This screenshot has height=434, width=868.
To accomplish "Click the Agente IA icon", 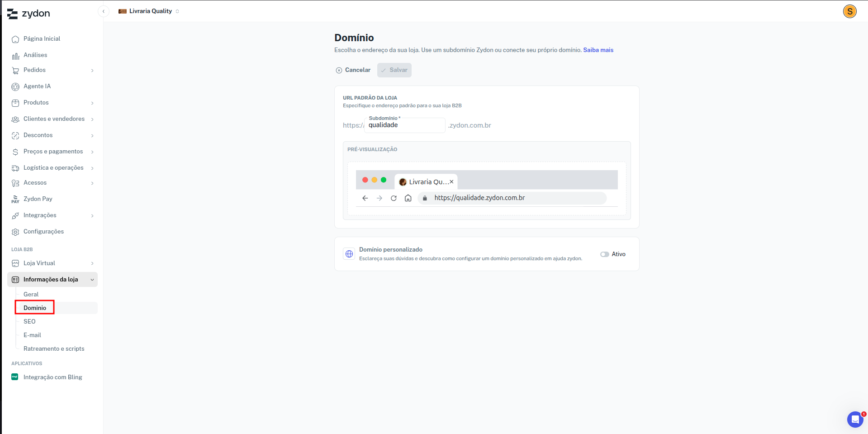I will (x=15, y=86).
